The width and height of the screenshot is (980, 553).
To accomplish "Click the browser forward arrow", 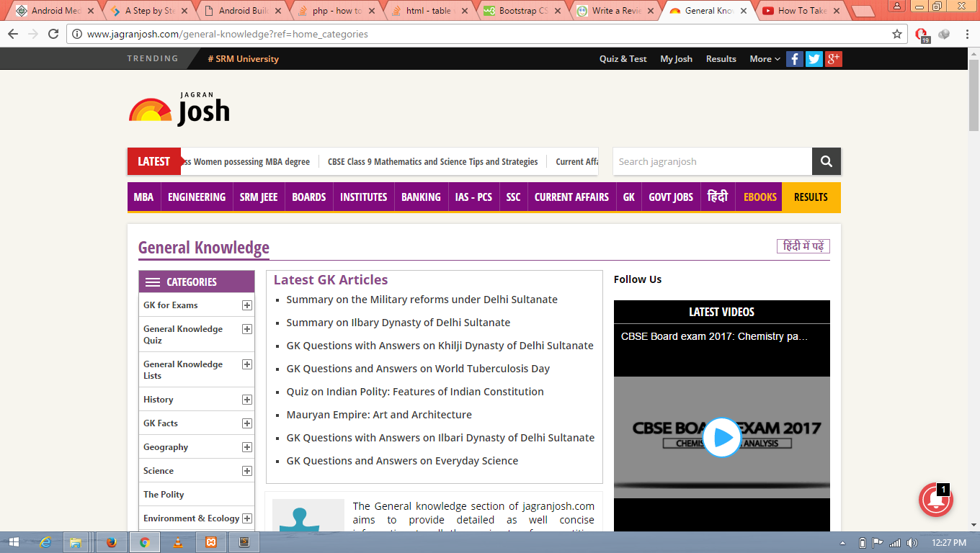I will (x=33, y=34).
